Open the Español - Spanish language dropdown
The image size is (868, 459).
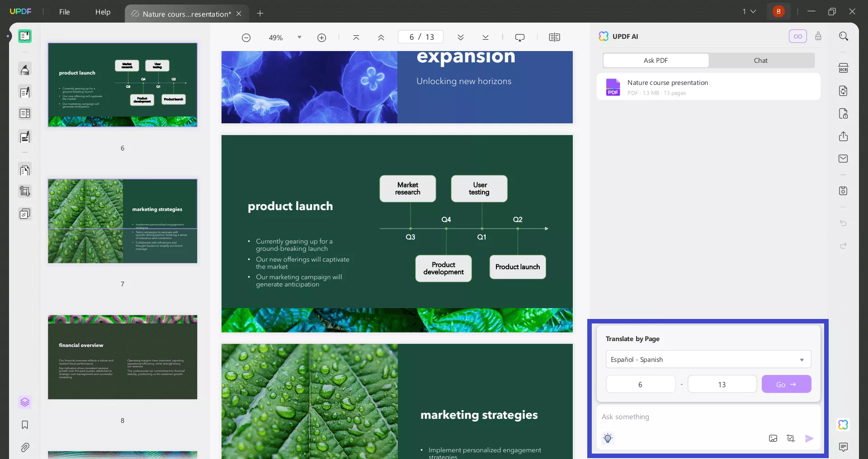click(708, 360)
